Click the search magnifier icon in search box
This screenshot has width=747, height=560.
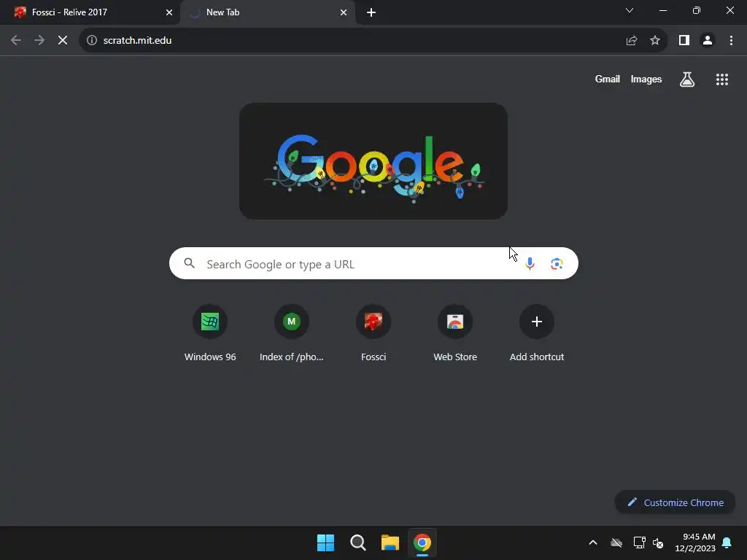pos(189,262)
